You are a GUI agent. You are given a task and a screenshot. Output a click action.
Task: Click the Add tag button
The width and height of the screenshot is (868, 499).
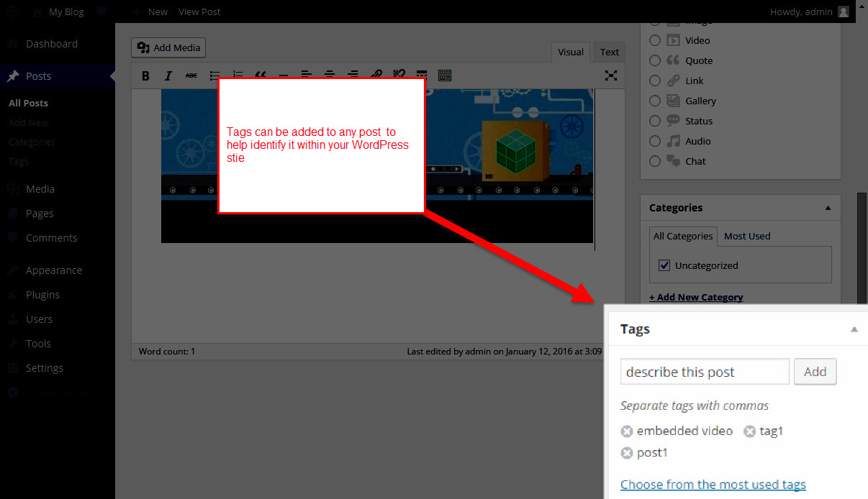815,372
